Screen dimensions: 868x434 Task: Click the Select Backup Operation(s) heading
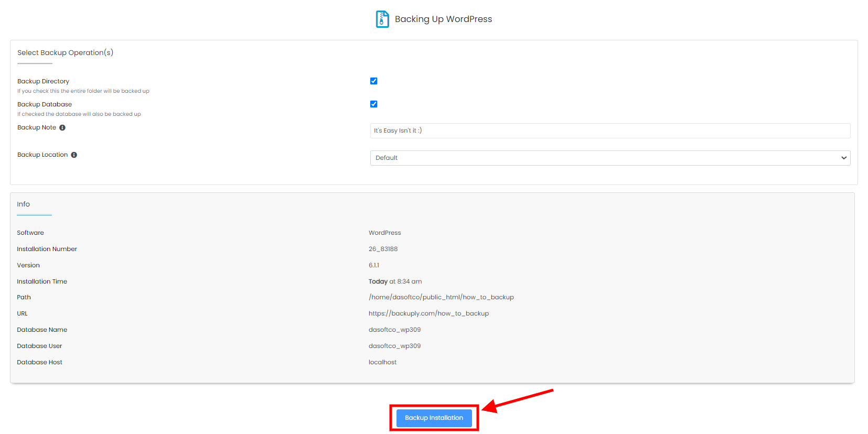tap(65, 53)
